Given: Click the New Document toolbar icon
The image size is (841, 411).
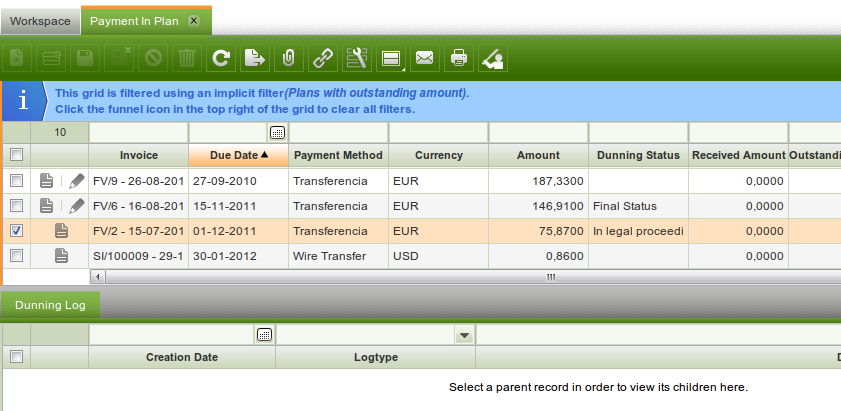Looking at the screenshot, I should (x=17, y=58).
